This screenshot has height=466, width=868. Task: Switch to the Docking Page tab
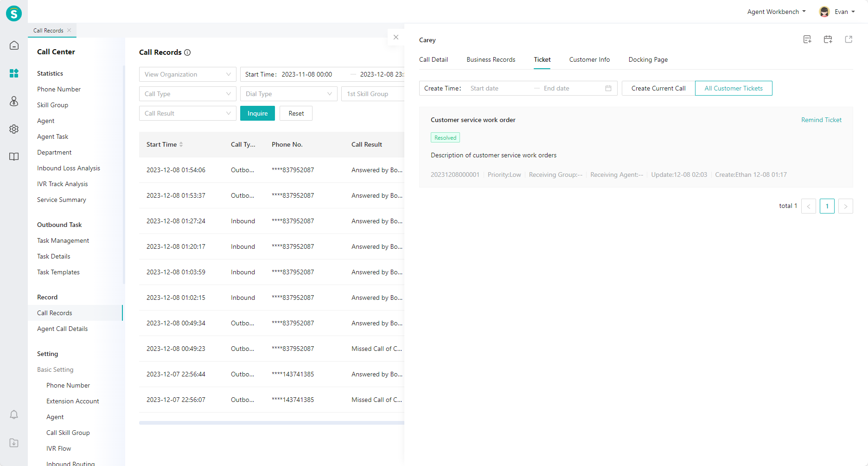(648, 59)
